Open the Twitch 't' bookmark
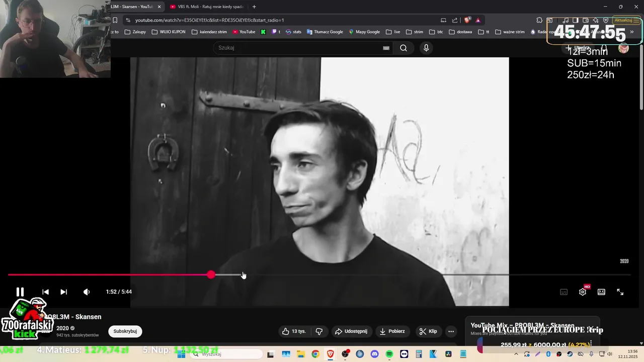The height and width of the screenshot is (362, 644). click(x=276, y=32)
